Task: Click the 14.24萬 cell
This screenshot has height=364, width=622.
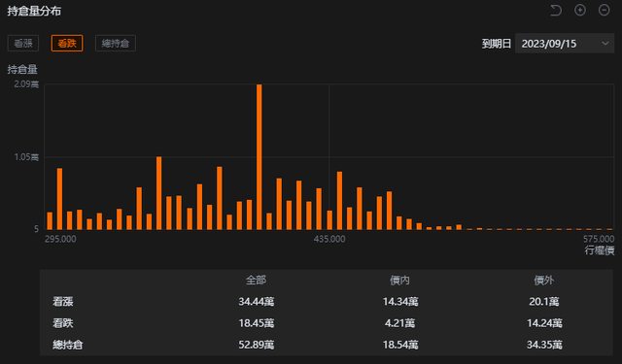Action: pos(544,323)
